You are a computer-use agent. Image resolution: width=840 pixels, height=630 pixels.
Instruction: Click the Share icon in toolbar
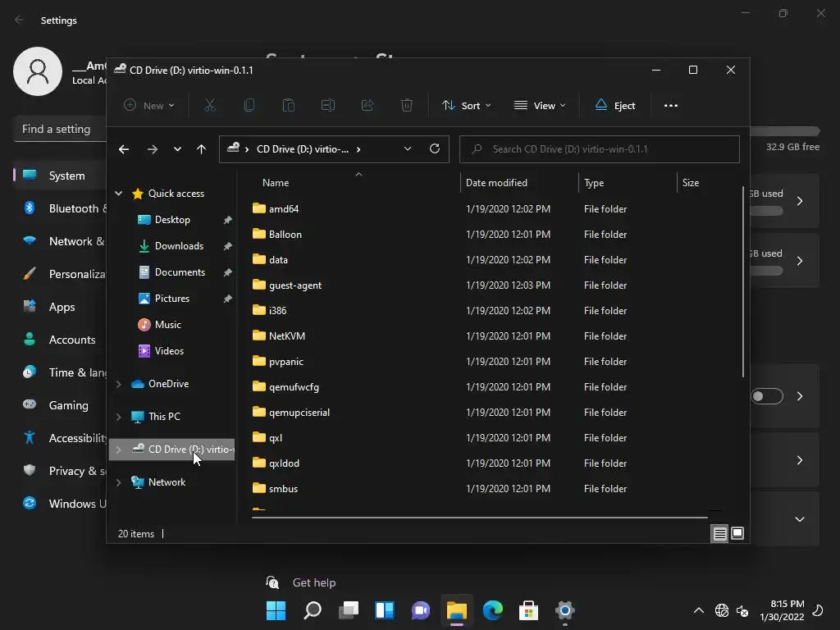pos(367,106)
